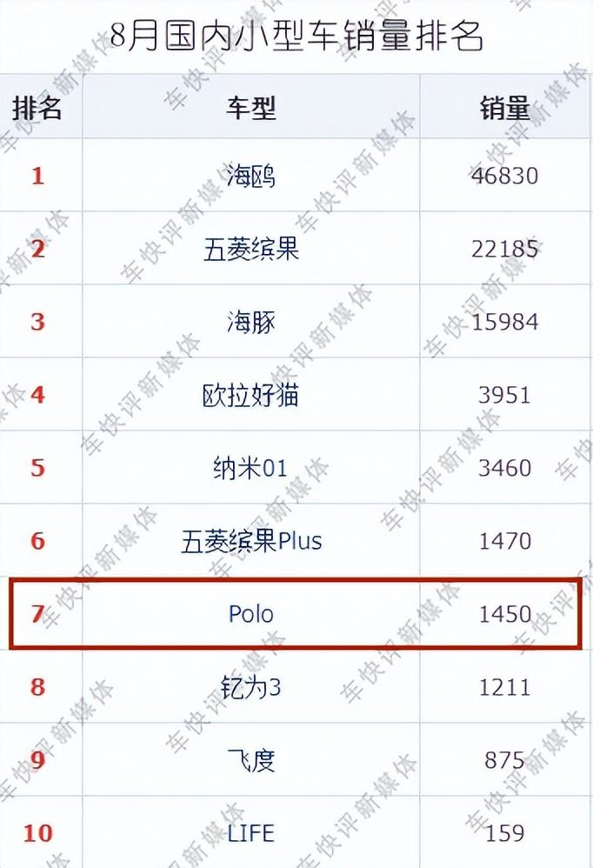The width and height of the screenshot is (593, 868).
Task: Click the 车型 column header
Action: (x=250, y=107)
